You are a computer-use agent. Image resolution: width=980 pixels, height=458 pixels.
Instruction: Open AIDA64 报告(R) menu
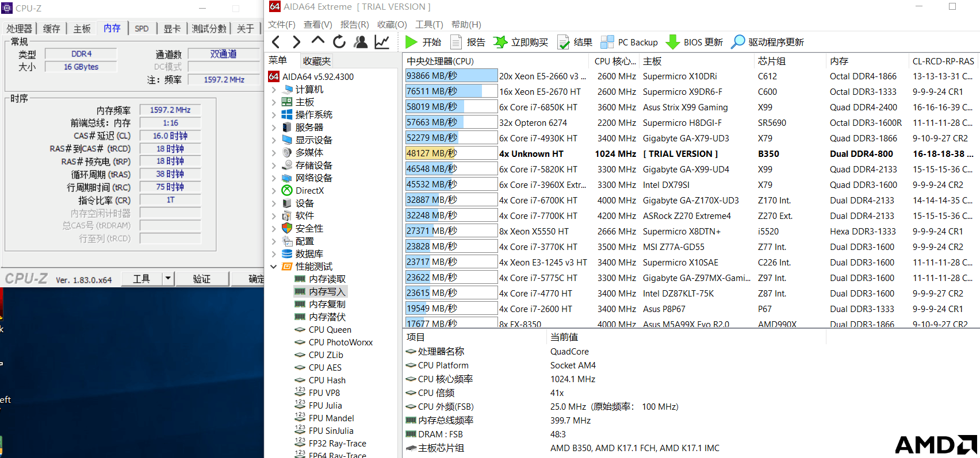[x=355, y=25]
